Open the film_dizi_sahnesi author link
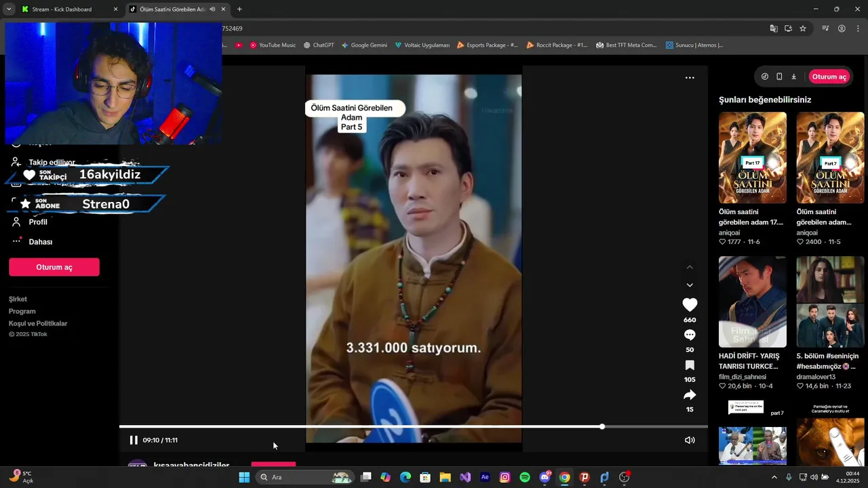This screenshot has height=488, width=868. pos(743,377)
